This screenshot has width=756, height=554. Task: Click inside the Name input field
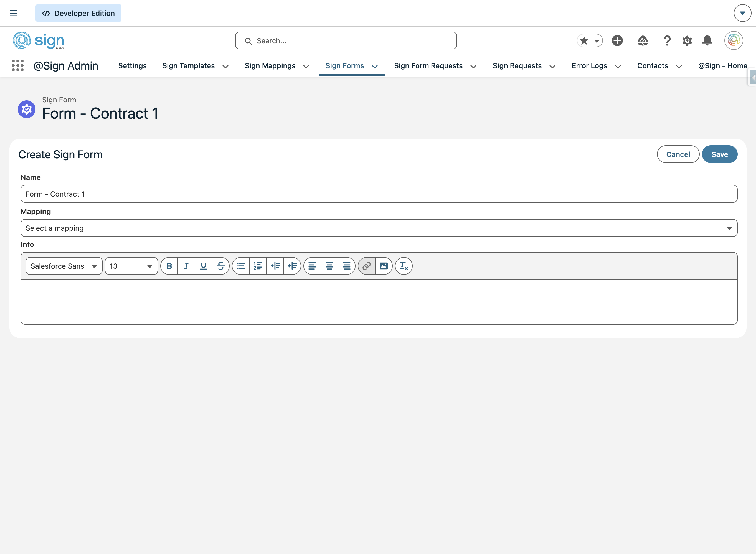379,194
